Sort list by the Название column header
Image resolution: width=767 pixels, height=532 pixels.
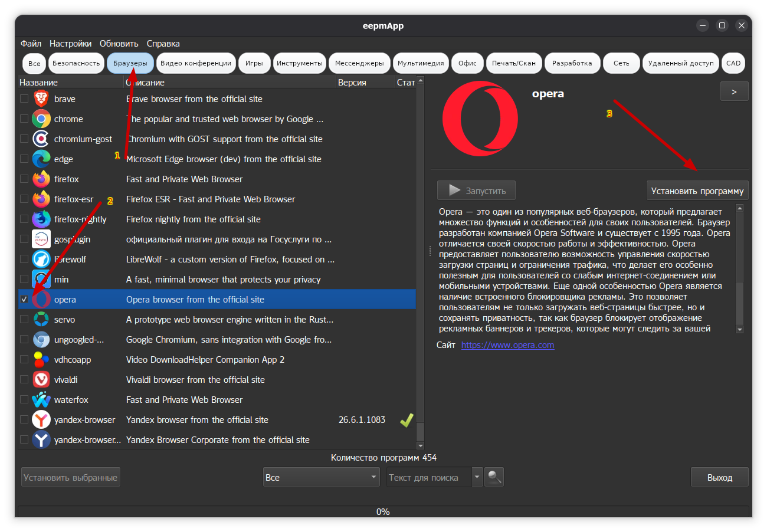click(x=71, y=83)
